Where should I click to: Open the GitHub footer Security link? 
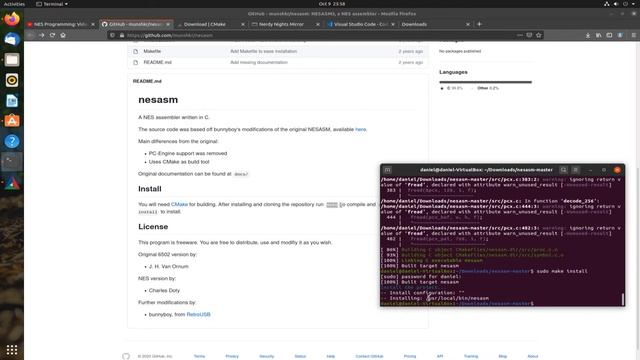tap(267, 356)
